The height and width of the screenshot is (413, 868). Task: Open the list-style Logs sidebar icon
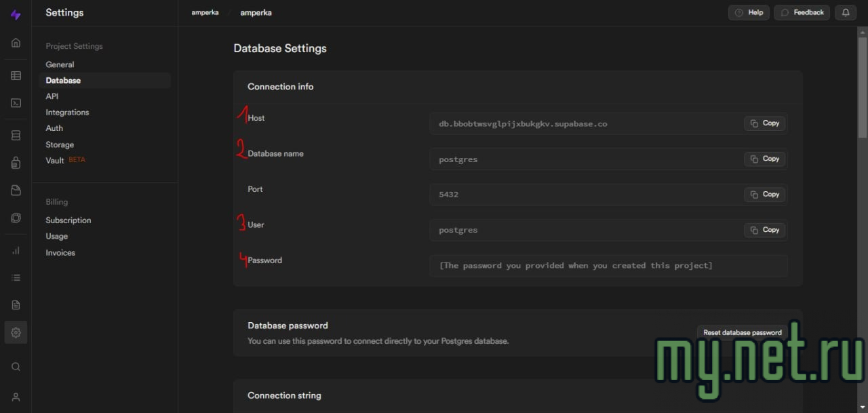coord(16,277)
